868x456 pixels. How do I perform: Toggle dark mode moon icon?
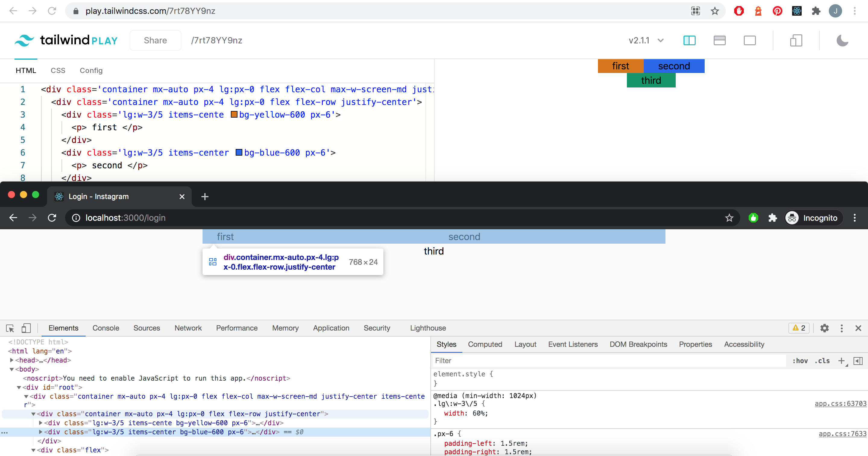[x=842, y=40]
